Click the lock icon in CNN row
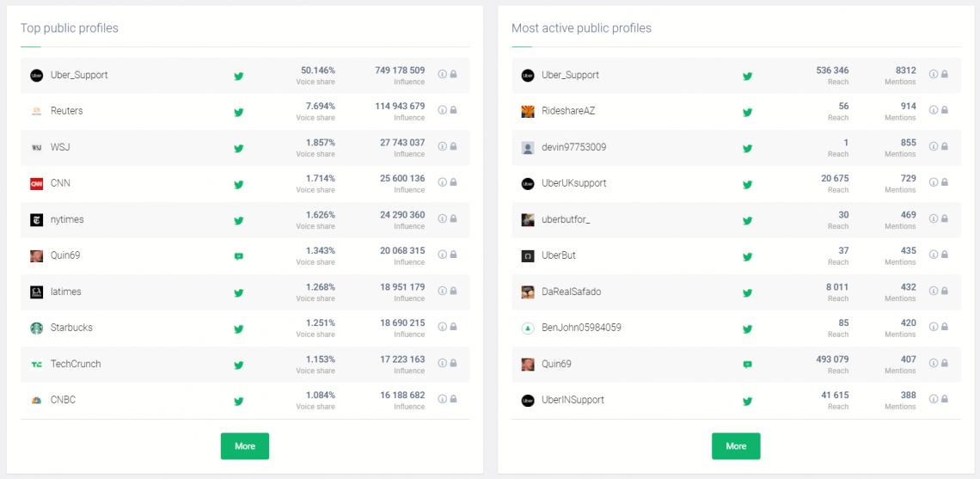 pos(453,182)
